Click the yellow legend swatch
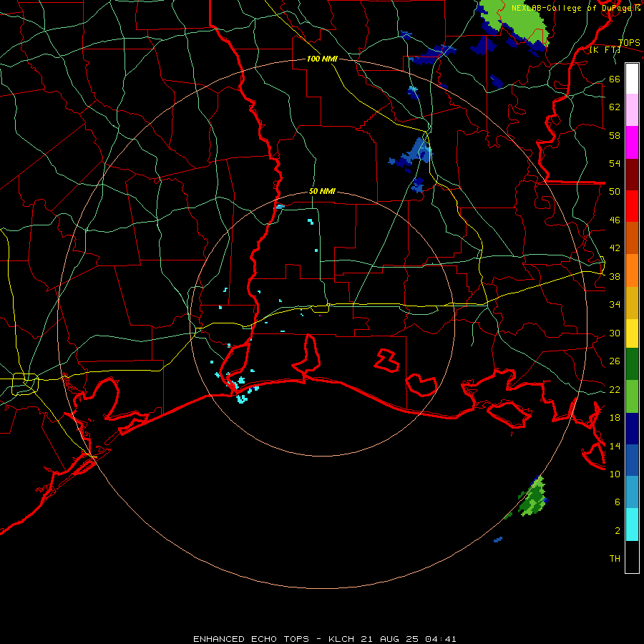The image size is (644, 644). pyautogui.click(x=632, y=333)
